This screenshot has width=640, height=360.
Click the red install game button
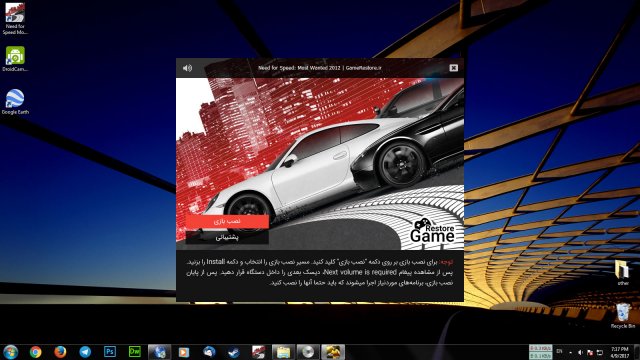[x=227, y=221]
